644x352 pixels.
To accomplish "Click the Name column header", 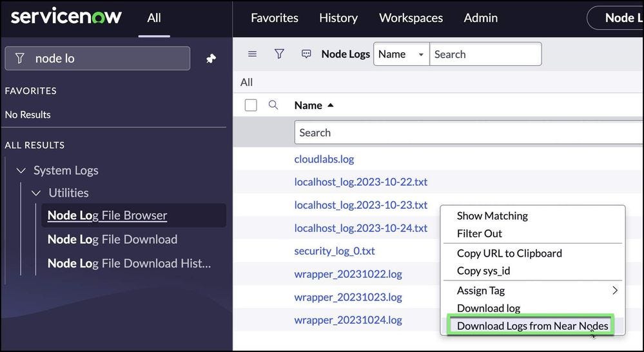I will pos(308,106).
